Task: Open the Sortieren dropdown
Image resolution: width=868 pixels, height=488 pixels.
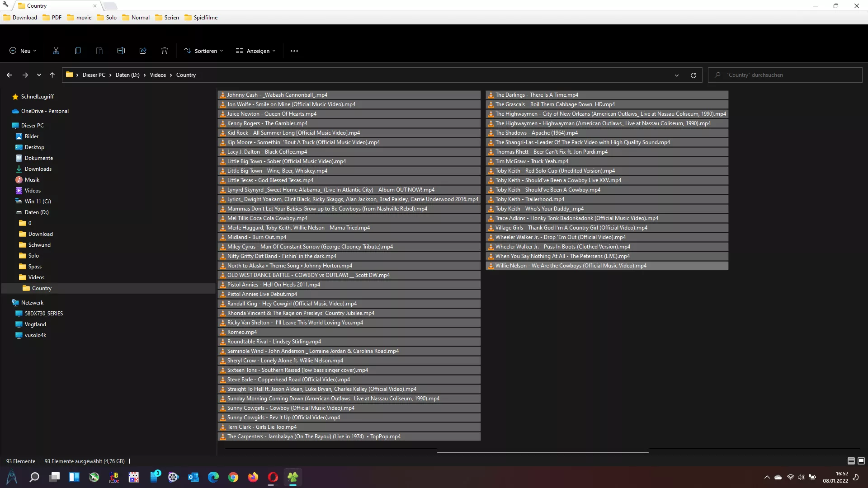Action: [x=203, y=51]
